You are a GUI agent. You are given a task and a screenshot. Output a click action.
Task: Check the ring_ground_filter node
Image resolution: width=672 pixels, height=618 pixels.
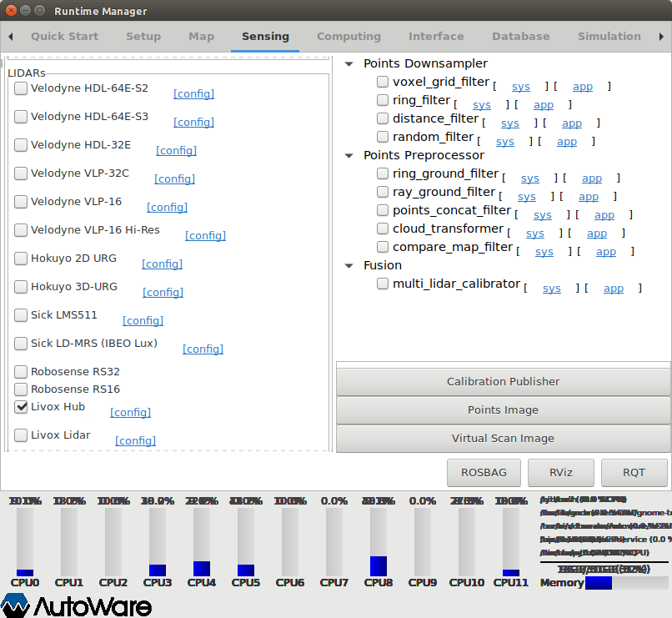(383, 173)
